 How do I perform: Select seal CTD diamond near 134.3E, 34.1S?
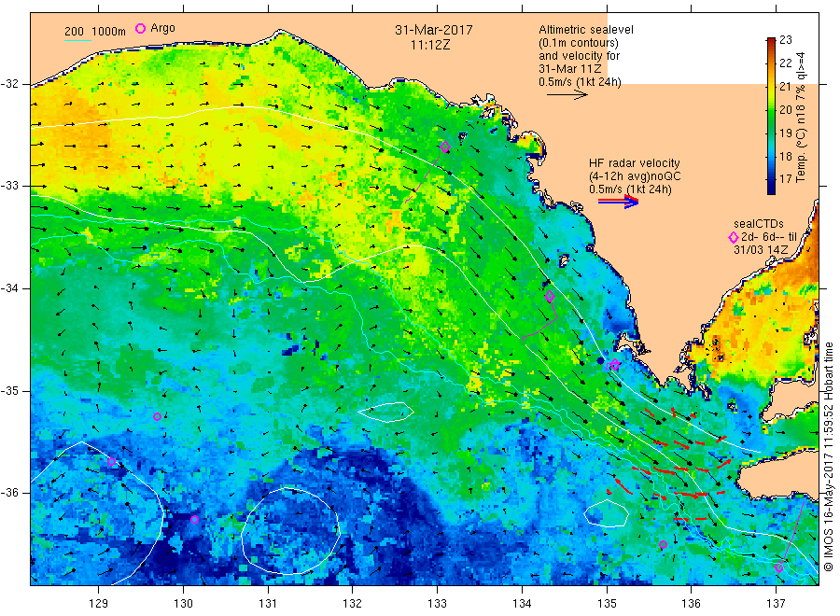tap(550, 296)
